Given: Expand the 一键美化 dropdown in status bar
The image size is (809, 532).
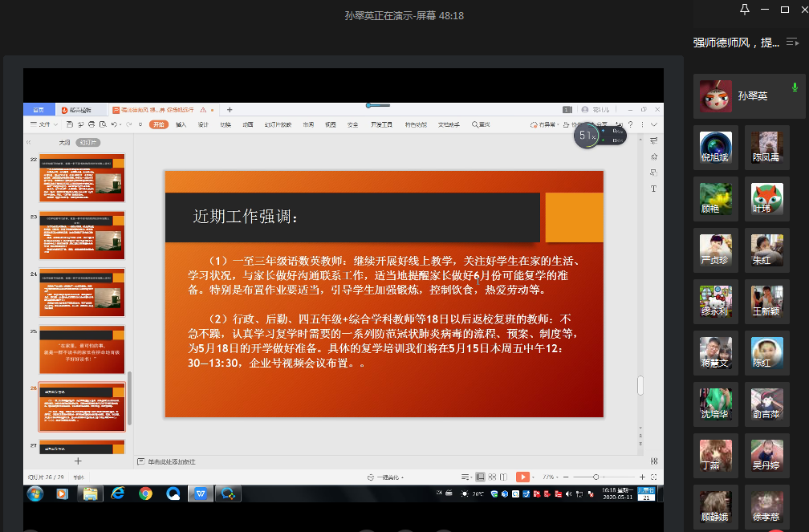Looking at the screenshot, I should [x=385, y=477].
